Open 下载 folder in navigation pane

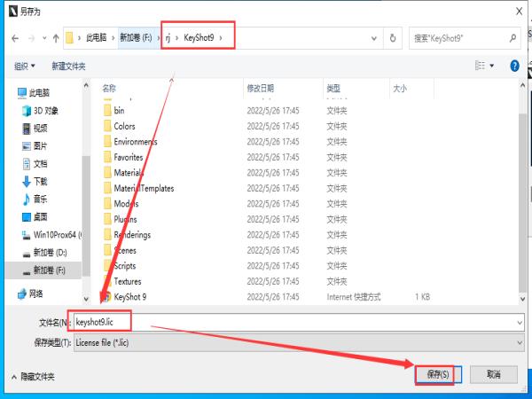pyautogui.click(x=40, y=182)
